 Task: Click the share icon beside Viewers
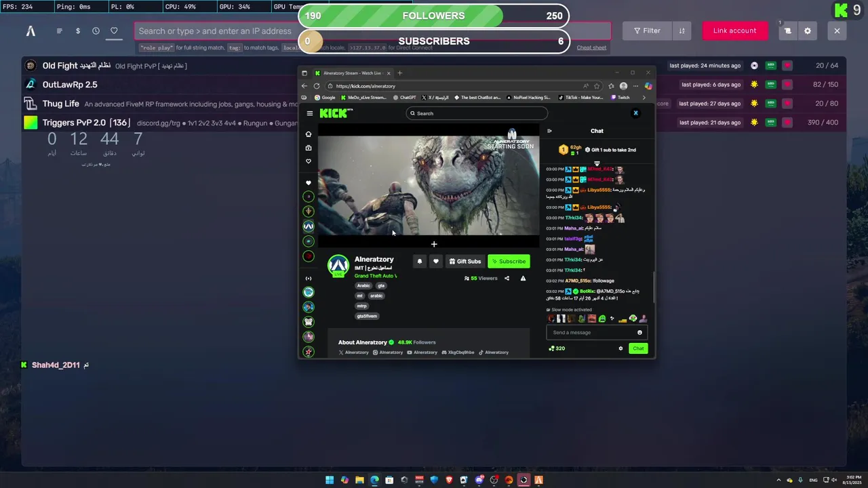507,279
